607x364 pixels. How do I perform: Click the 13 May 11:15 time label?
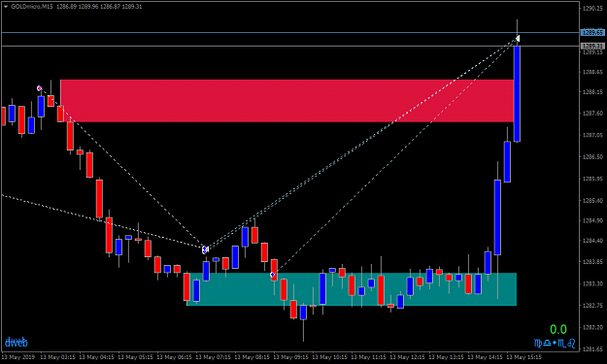pyautogui.click(x=368, y=357)
